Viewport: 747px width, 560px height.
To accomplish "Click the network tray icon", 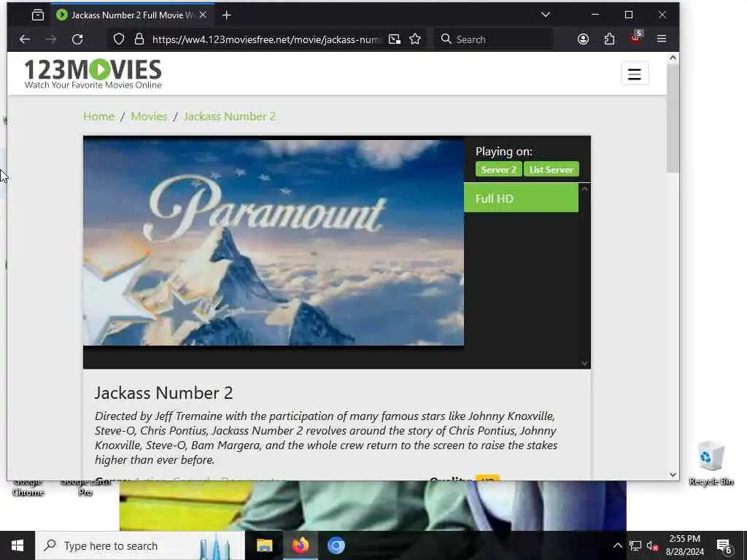I will point(635,545).
